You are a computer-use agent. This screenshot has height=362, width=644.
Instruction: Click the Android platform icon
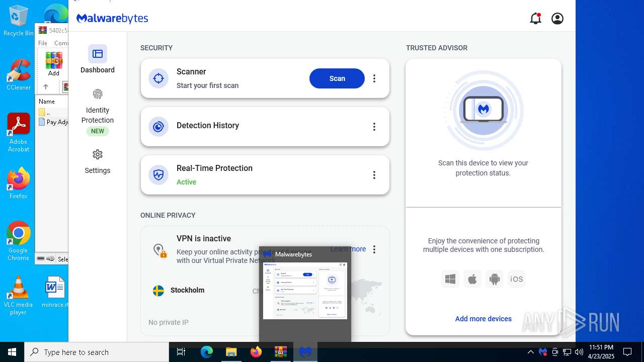click(x=495, y=279)
